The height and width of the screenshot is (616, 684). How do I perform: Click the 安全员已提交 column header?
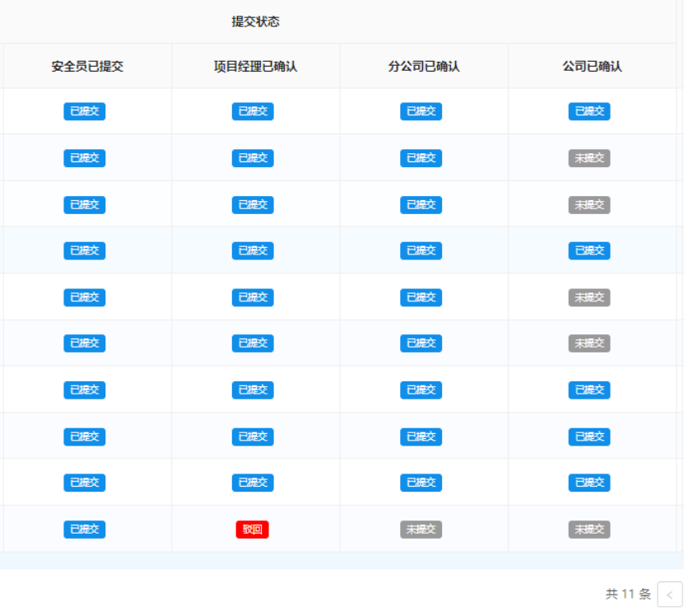pos(87,66)
